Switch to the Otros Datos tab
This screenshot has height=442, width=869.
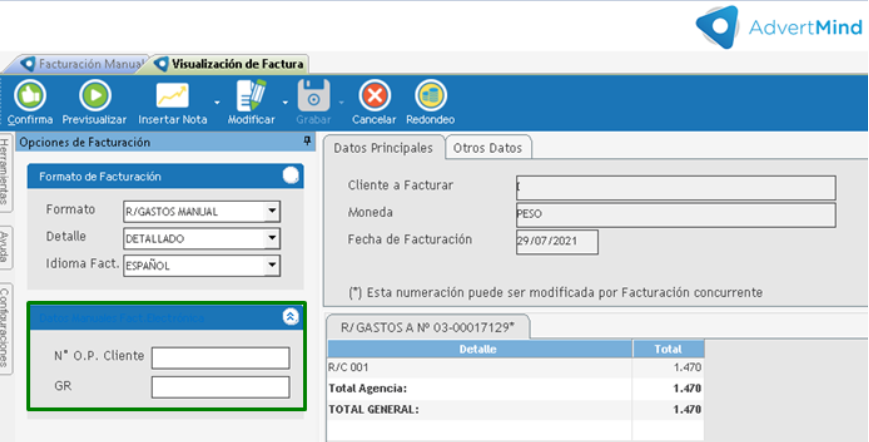(487, 148)
